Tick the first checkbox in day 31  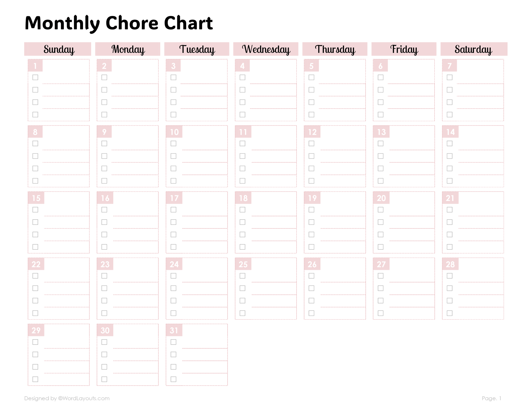click(173, 342)
